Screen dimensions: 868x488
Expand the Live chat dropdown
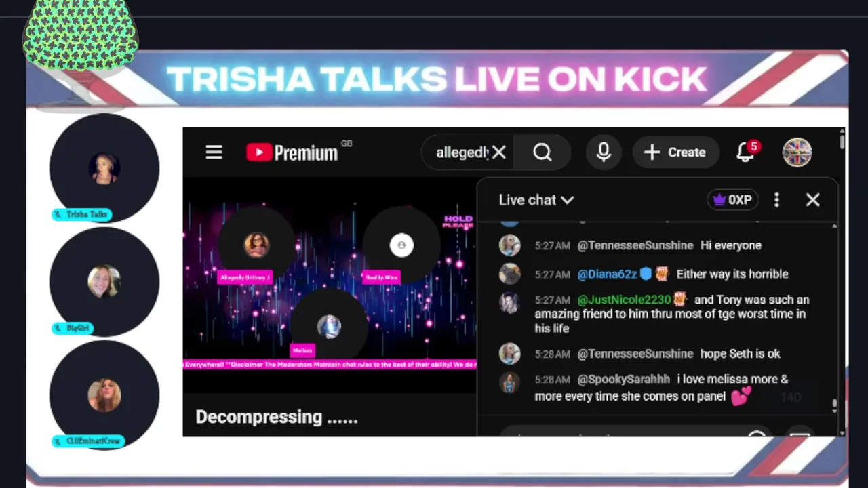click(x=536, y=200)
